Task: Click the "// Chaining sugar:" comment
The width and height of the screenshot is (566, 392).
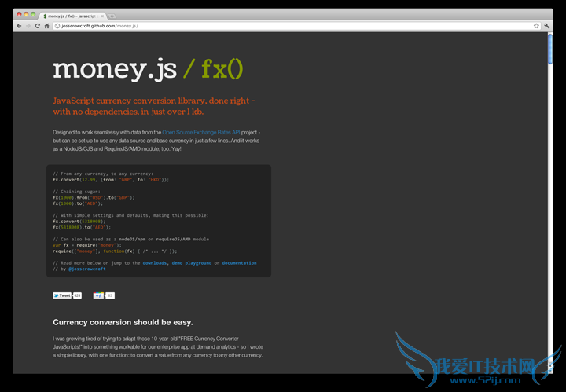Action: pos(76,192)
